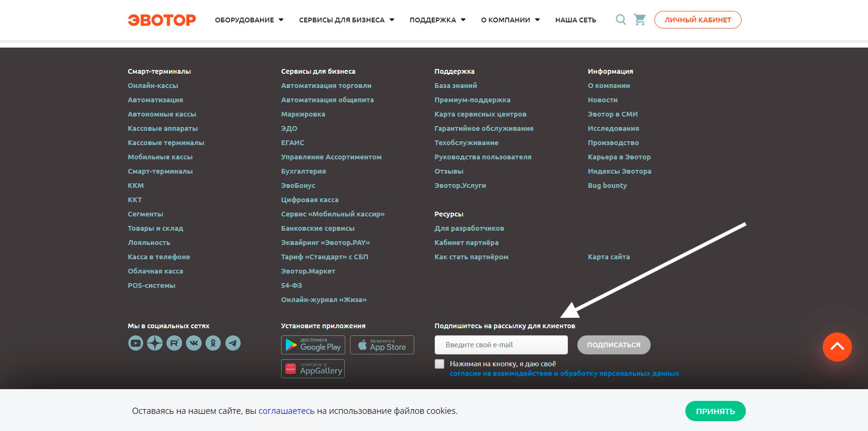868x431 pixels.
Task: Open the соглашаетесь cookie policy link
Action: pyautogui.click(x=286, y=411)
